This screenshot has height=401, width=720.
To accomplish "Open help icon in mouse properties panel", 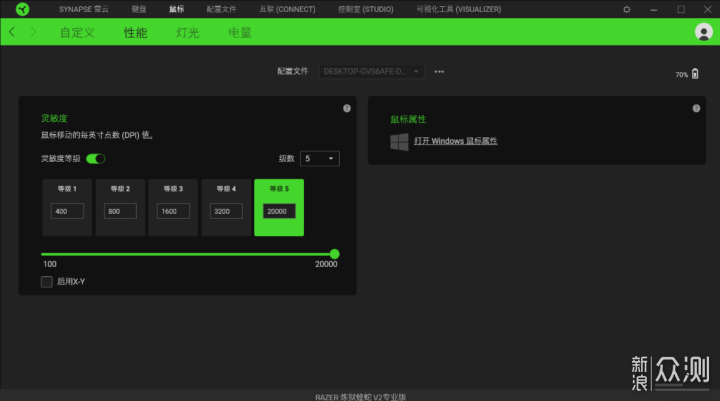I will [x=696, y=108].
